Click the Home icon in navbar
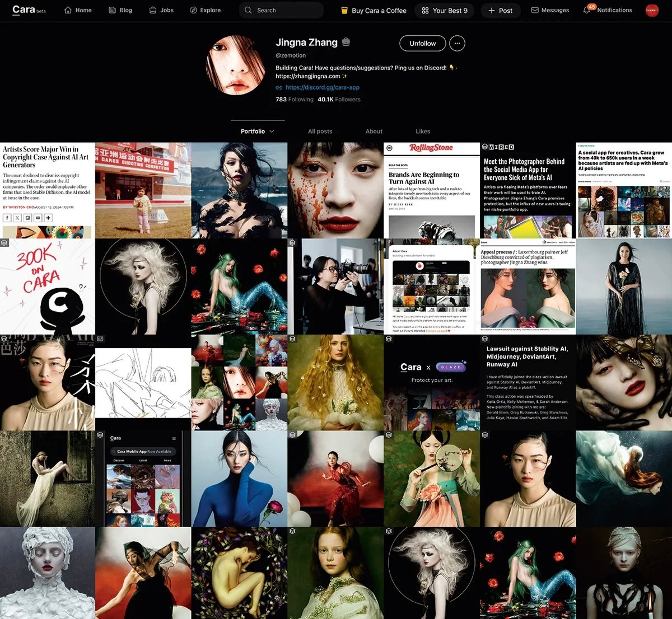672x619 pixels. (x=68, y=10)
